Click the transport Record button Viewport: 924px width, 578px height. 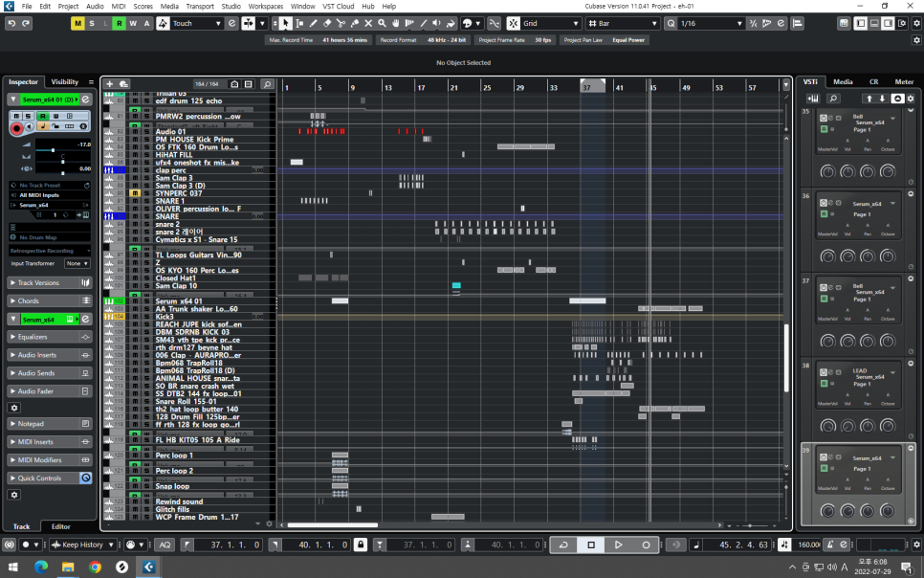click(x=646, y=545)
